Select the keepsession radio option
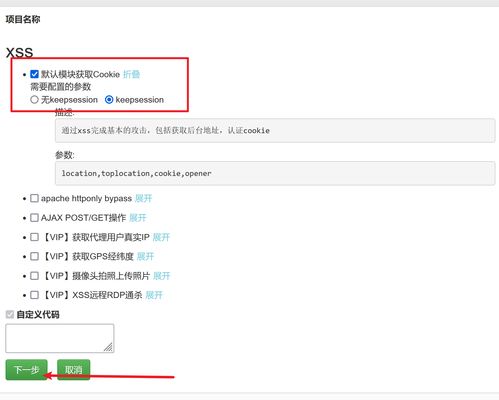Image resolution: width=499 pixels, height=400 pixels. [x=109, y=100]
